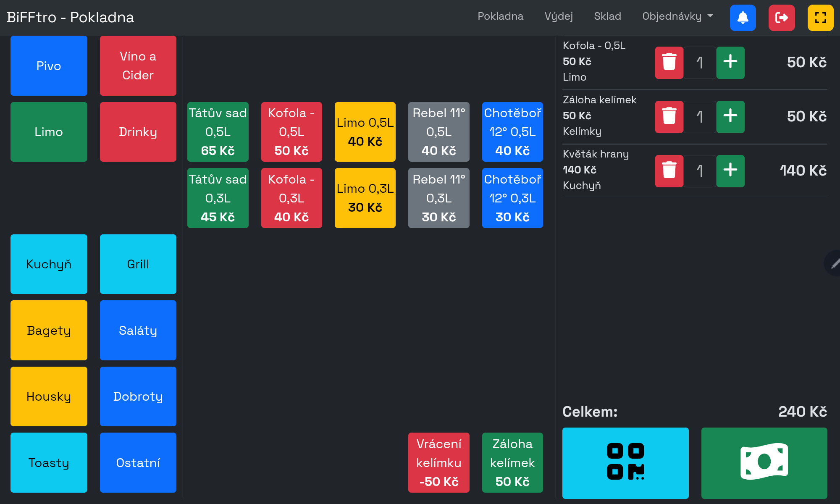Image resolution: width=840 pixels, height=504 pixels.
Task: Click the red logout icon
Action: pos(781,18)
